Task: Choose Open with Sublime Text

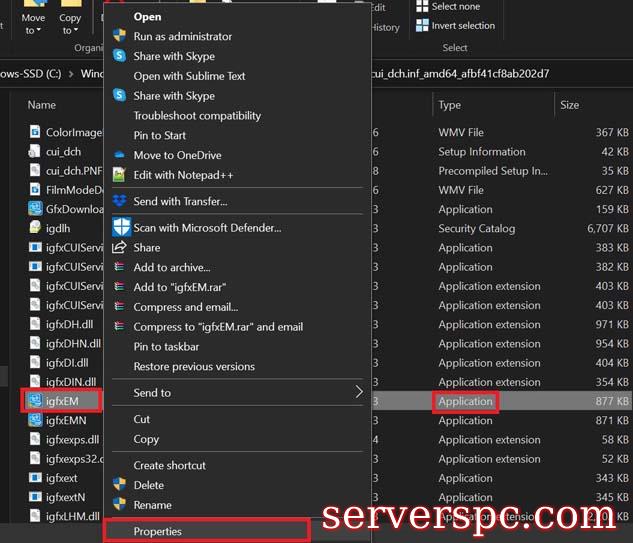Action: (189, 76)
